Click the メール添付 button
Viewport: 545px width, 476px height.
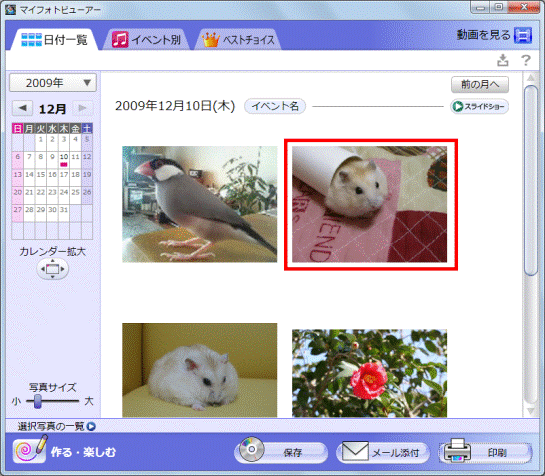(x=383, y=452)
